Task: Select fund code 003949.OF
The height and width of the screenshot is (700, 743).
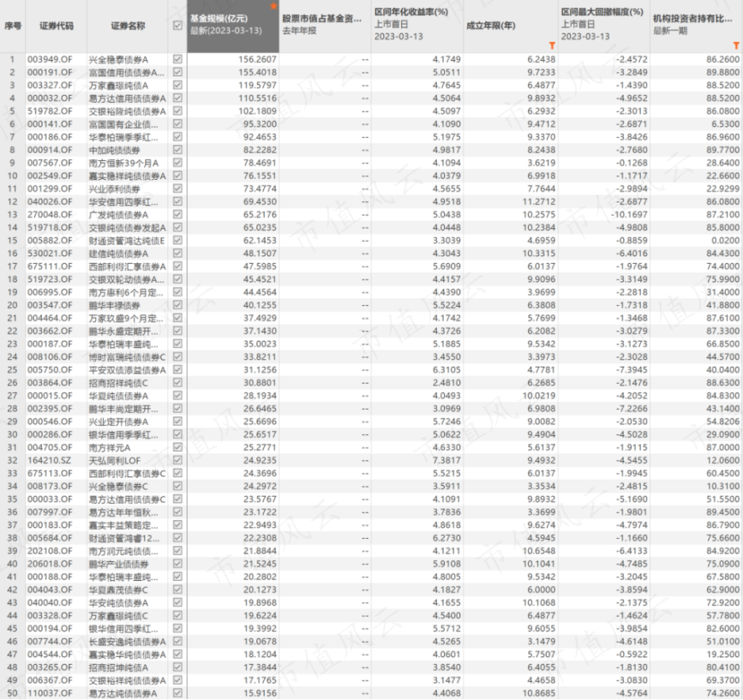Action: point(50,59)
